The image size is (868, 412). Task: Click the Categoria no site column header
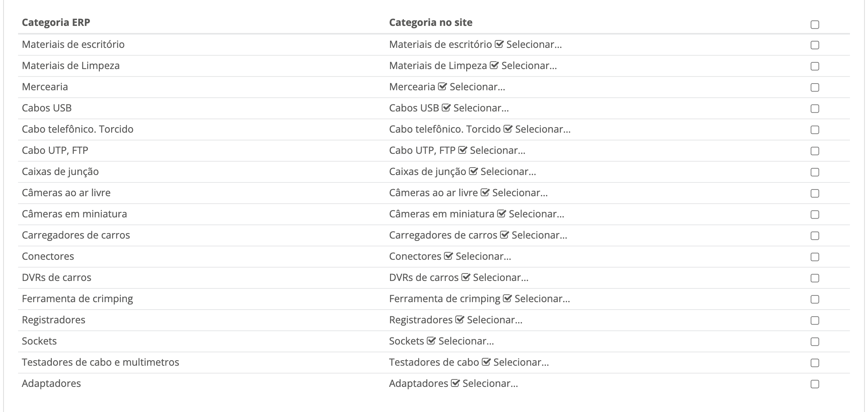(431, 22)
